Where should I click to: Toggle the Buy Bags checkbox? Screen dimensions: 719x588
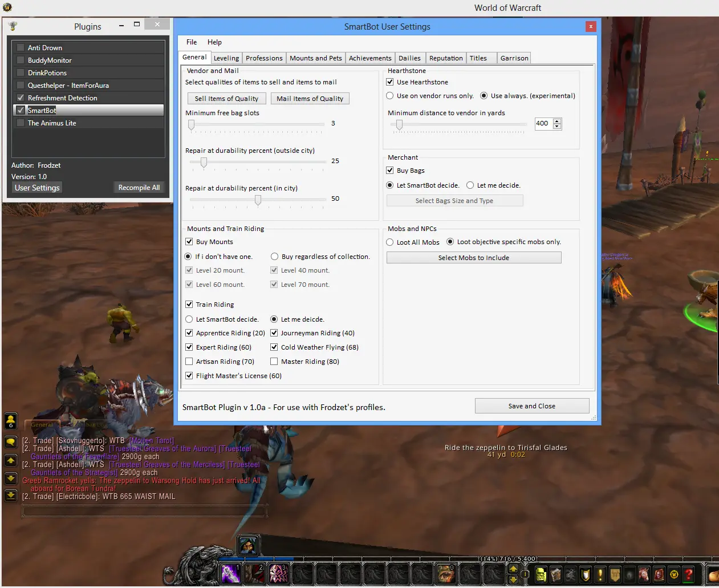pyautogui.click(x=390, y=171)
